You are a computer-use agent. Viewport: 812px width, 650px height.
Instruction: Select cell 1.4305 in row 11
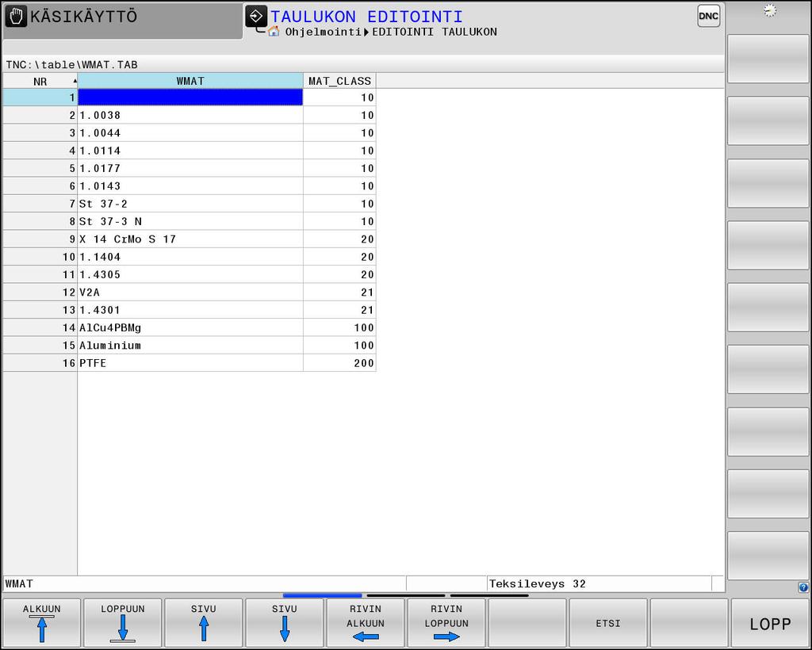click(x=190, y=274)
